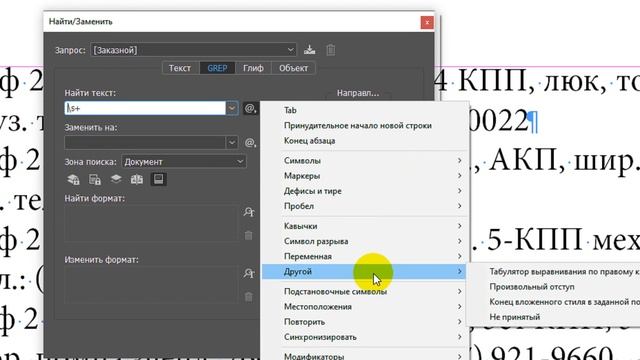Image resolution: width=640 pixels, height=360 pixels.
Task: Close the Найти/Заменить dialog
Action: click(x=427, y=22)
